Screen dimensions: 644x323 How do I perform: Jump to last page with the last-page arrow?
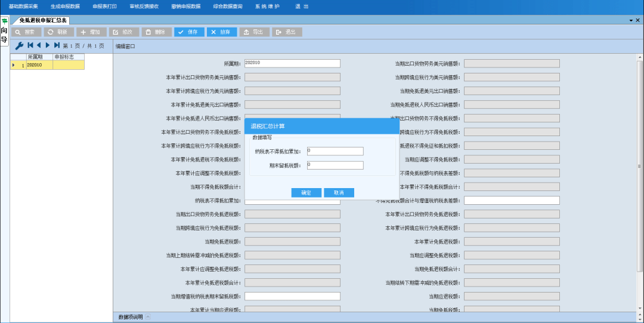[57, 45]
